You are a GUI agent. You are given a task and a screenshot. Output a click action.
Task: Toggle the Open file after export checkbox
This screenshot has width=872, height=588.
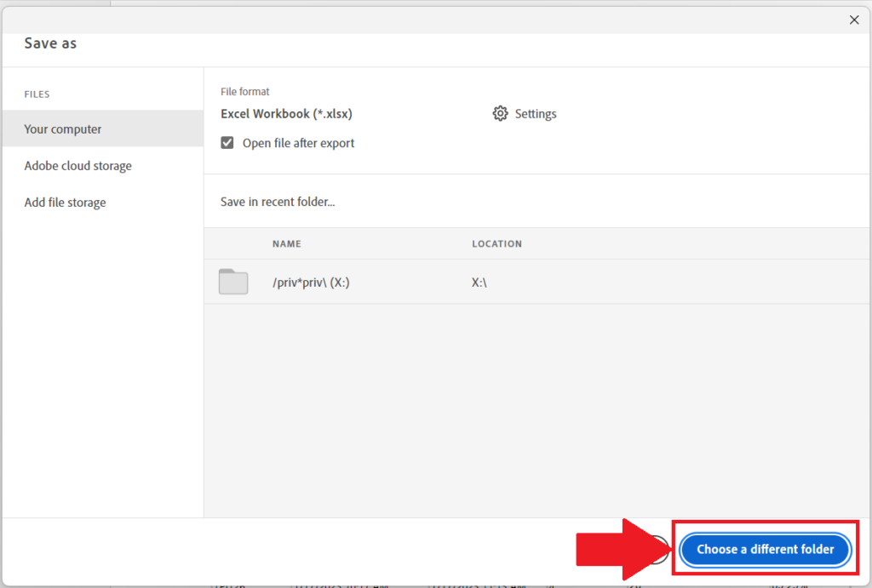[227, 142]
